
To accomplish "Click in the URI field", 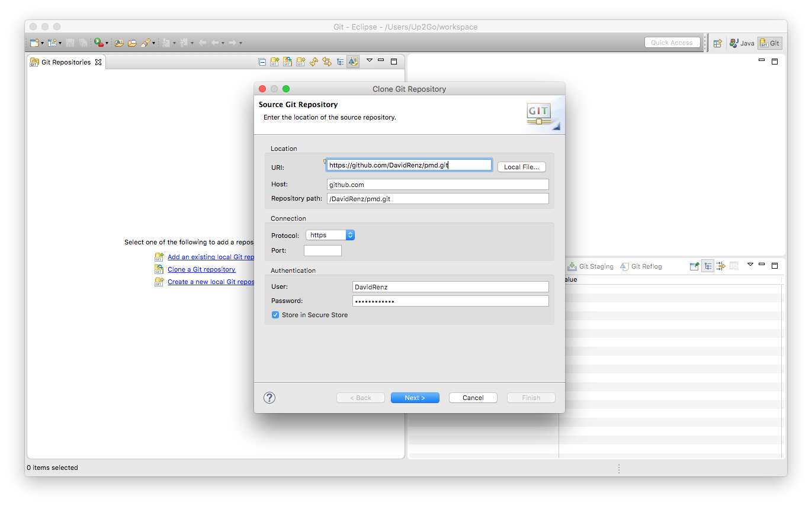I will click(409, 165).
